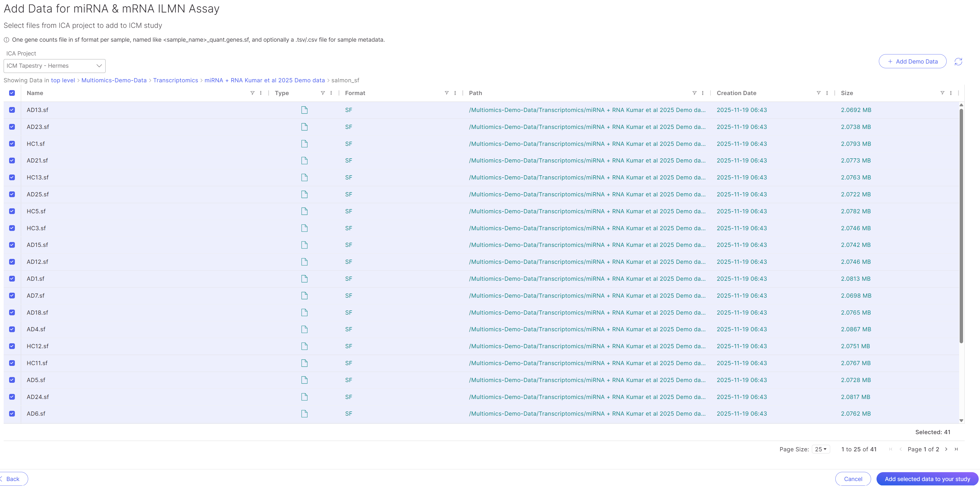Open the ICA Project dropdown
Viewport: 980px width, 487px height.
tap(54, 66)
